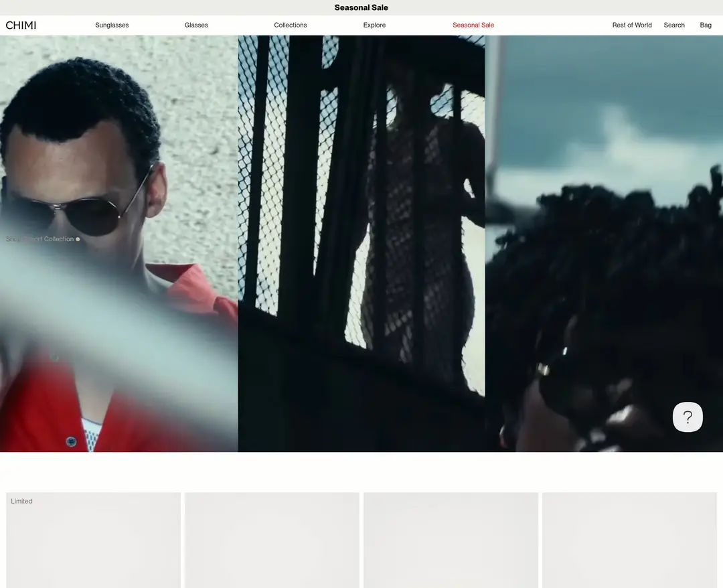Screen dimensions: 723x588
Task: Click the Seasonal Sale top banner
Action: [x=361, y=7]
